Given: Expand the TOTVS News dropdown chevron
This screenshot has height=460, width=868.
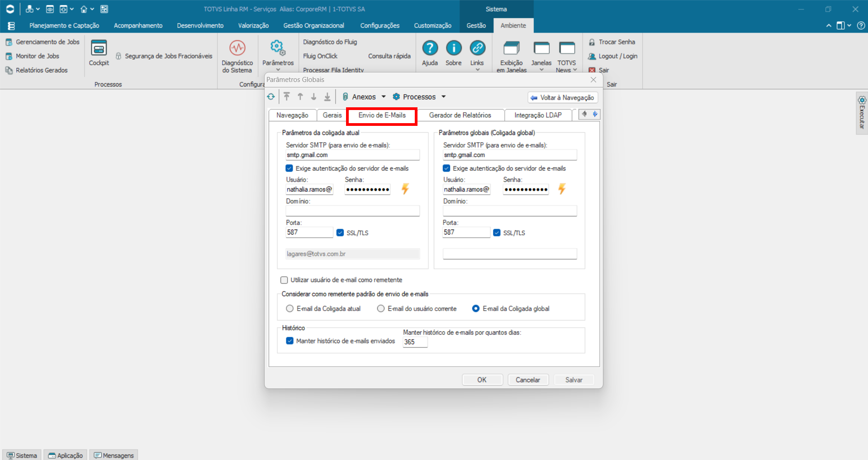Looking at the screenshot, I should pos(575,70).
